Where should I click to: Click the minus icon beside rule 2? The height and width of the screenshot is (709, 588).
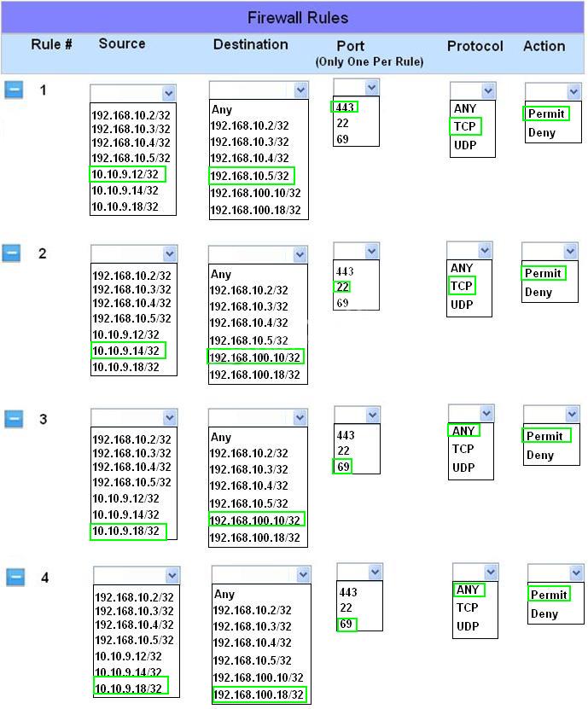pyautogui.click(x=11, y=253)
